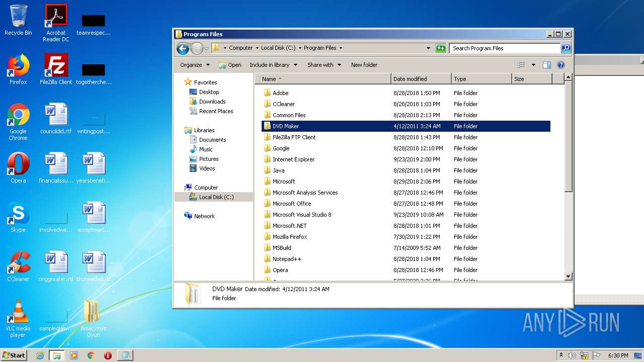Screen dimensions: 644x362
Task: Show hidden icons in system tray
Action: 561,355
